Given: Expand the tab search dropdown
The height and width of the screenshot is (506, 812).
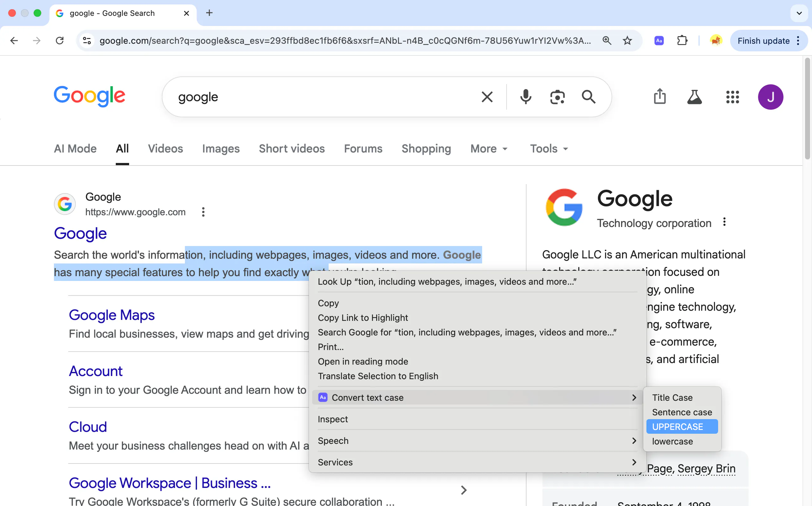Looking at the screenshot, I should point(799,13).
